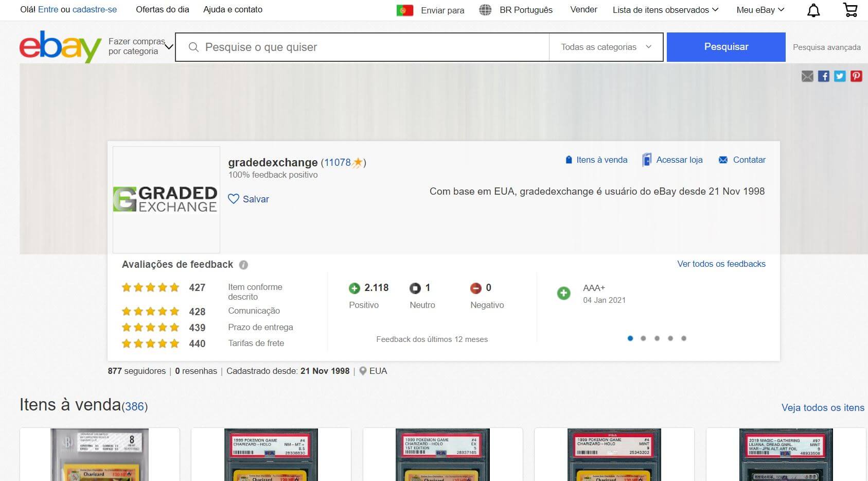The image size is (868, 481).
Task: Click the heart icon beside Salvar
Action: point(234,199)
